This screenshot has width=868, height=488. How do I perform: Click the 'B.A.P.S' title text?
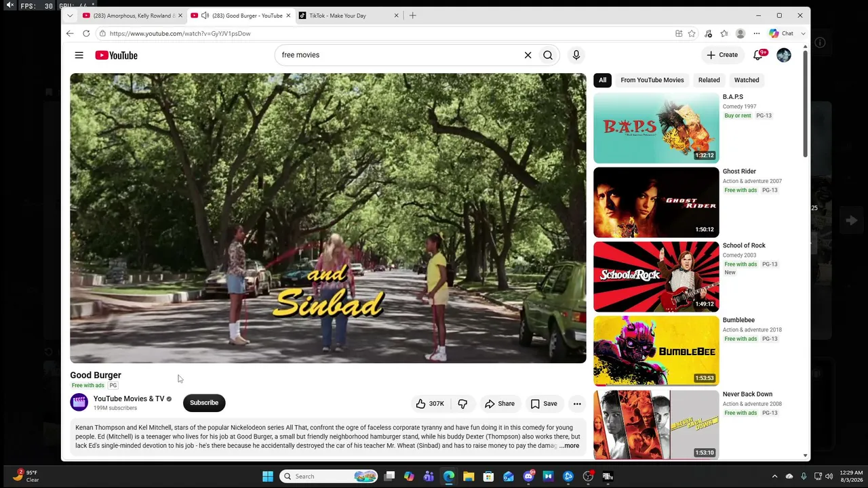click(733, 97)
